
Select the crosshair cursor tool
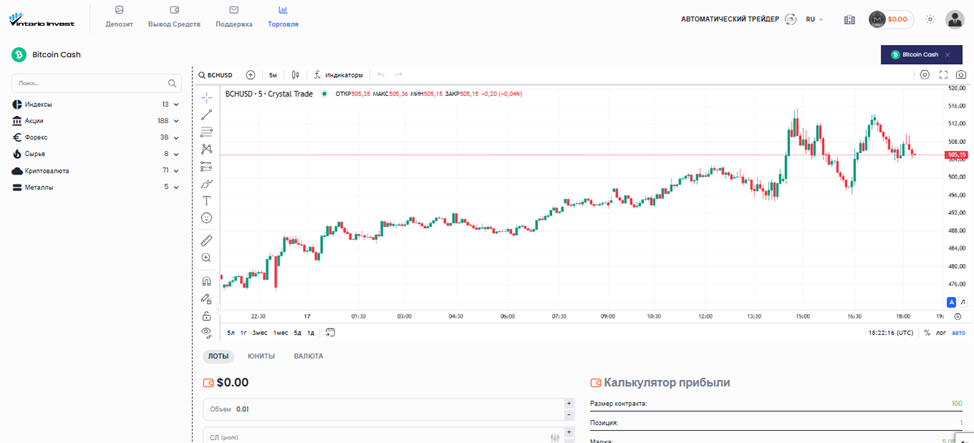point(207,97)
